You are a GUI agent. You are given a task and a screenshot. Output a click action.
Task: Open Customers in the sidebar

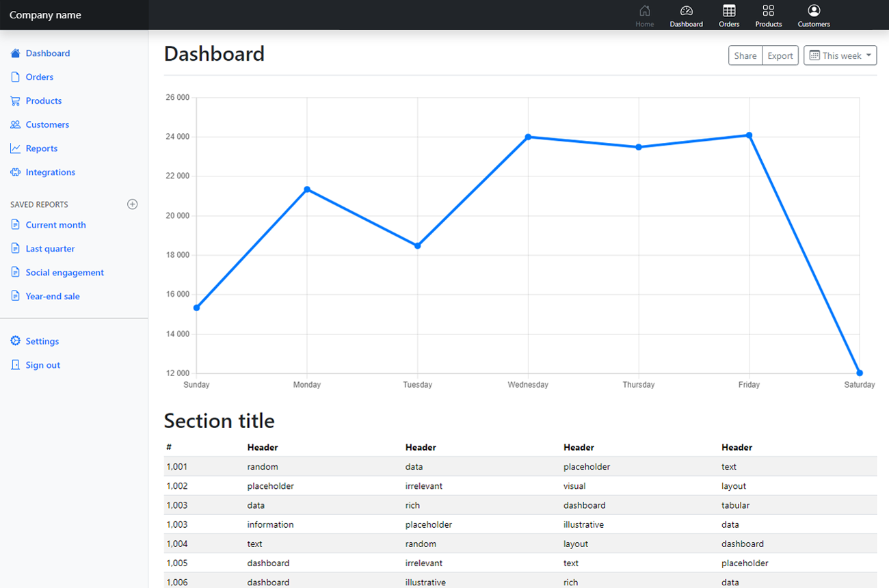tap(47, 124)
